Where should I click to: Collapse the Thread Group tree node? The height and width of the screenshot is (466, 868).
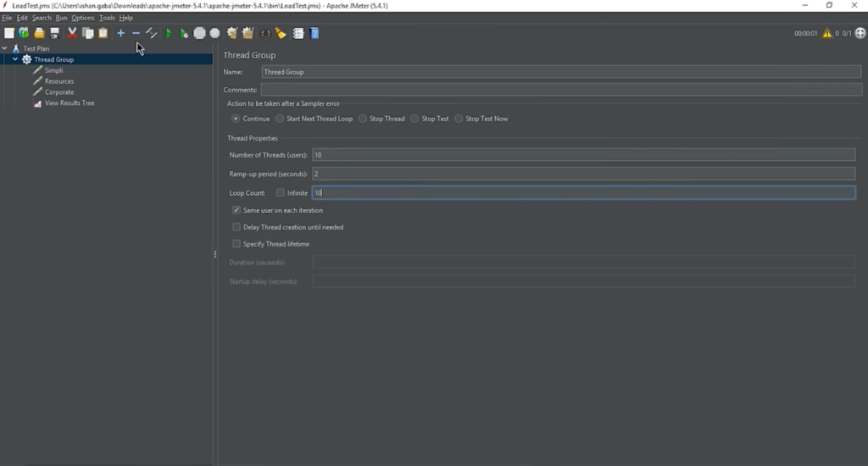coord(15,59)
